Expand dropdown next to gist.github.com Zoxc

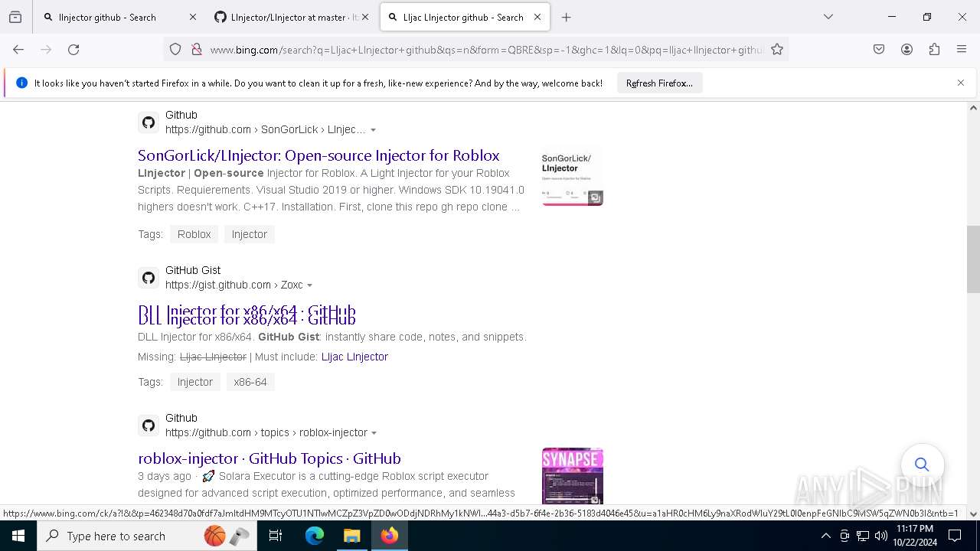tap(309, 285)
